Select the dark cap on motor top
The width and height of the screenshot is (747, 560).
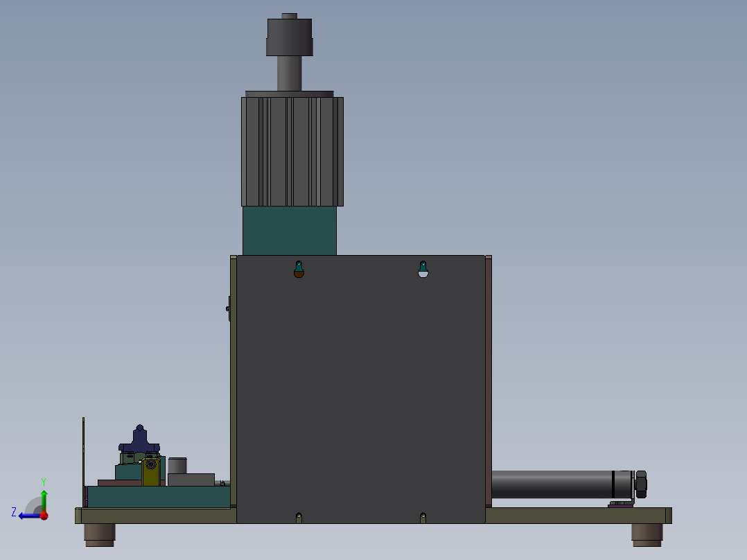[x=289, y=37]
